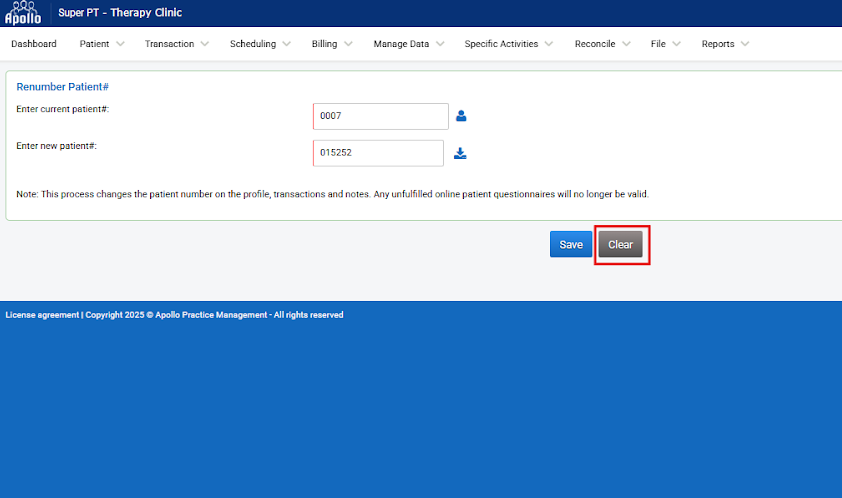The image size is (842, 498).
Task: Open the License agreement link in footer
Action: pyautogui.click(x=42, y=315)
